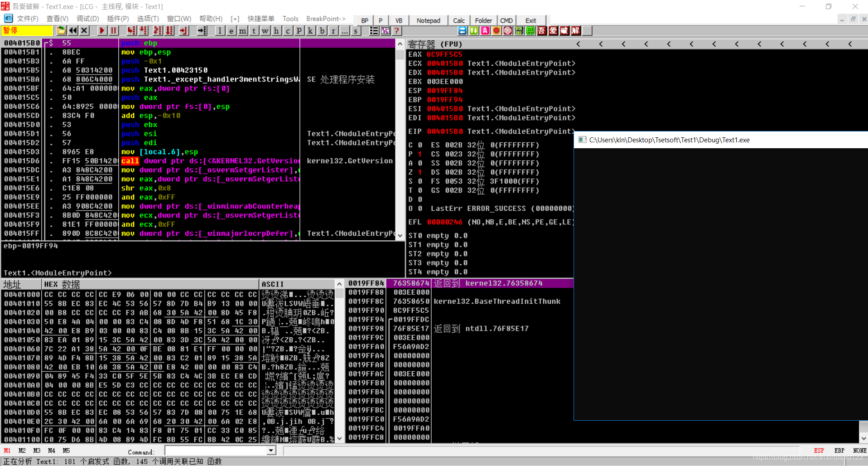Click disassembly pane scroll-down arrow
This screenshot has width=868, height=466.
coord(400,235)
